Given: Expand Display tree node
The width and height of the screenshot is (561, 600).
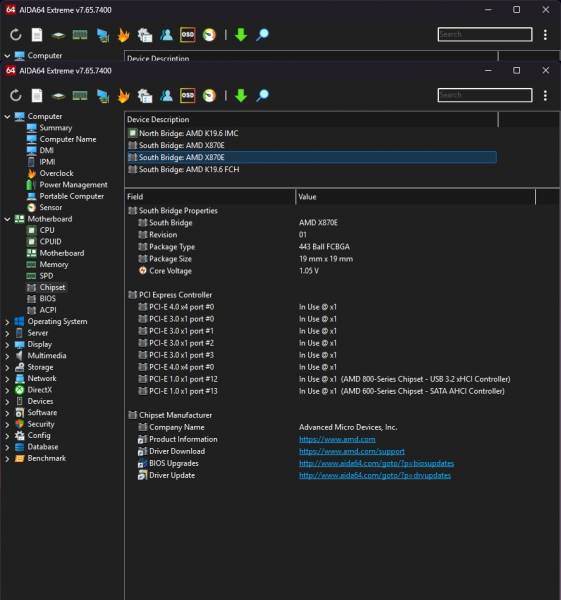Looking at the screenshot, I should tap(7, 345).
